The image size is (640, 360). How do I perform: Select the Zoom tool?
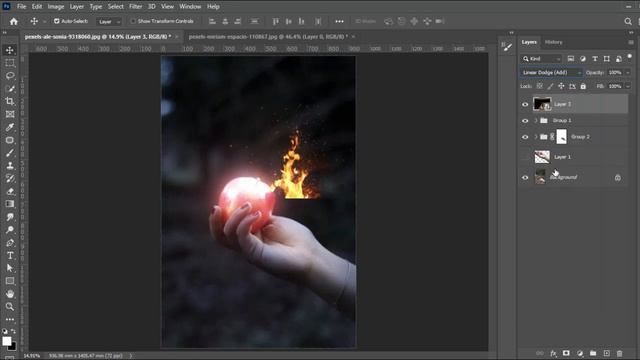tap(10, 307)
